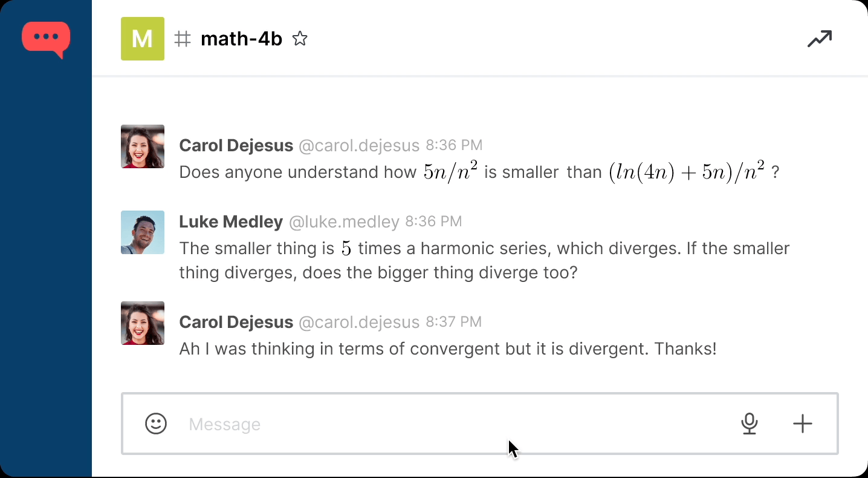
Task: Click Carol Dejesus's avatar on the 8:37 PM message
Action: [143, 323]
